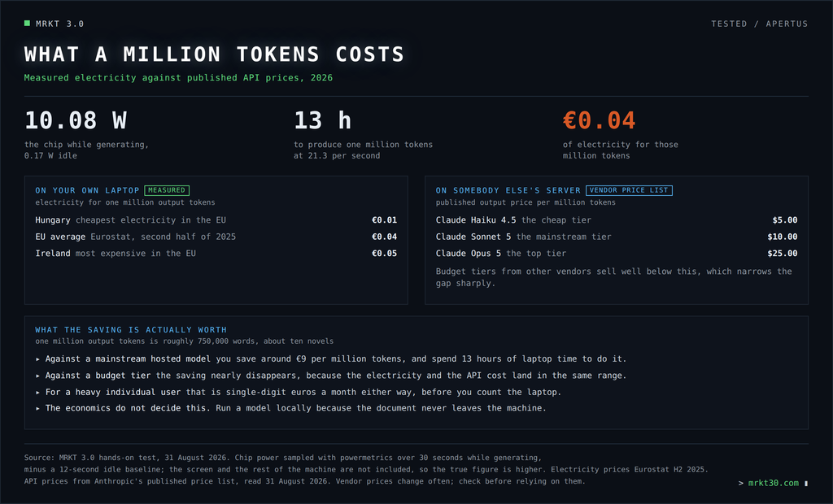The height and width of the screenshot is (504, 833).
Task: Click the Claude Haiku 4.5 price row
Action: 617,219
